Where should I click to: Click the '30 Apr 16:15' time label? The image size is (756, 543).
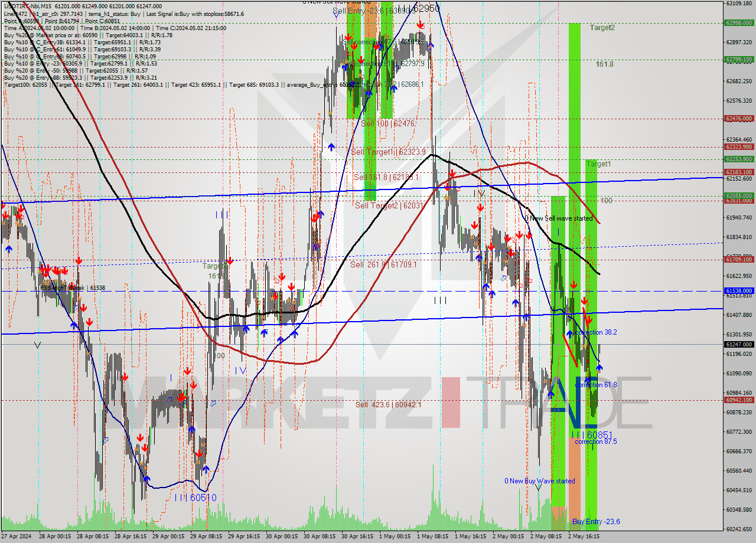(356, 537)
